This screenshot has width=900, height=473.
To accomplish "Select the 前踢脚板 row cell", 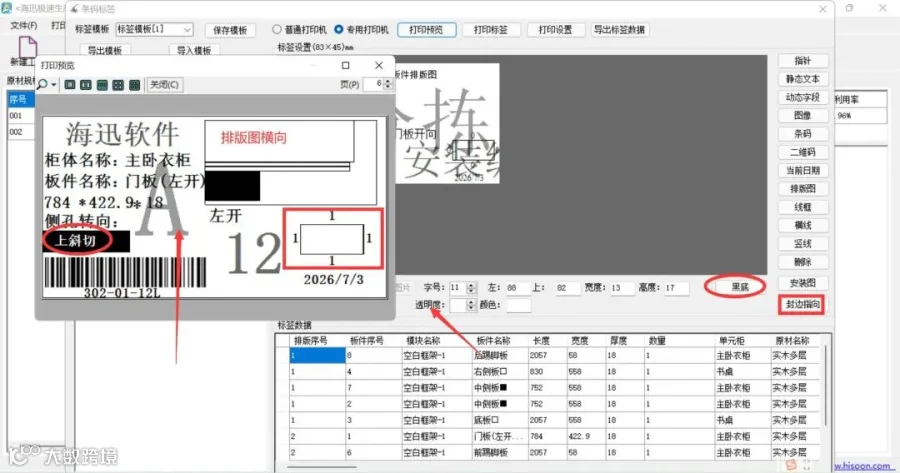I will (x=500, y=452).
